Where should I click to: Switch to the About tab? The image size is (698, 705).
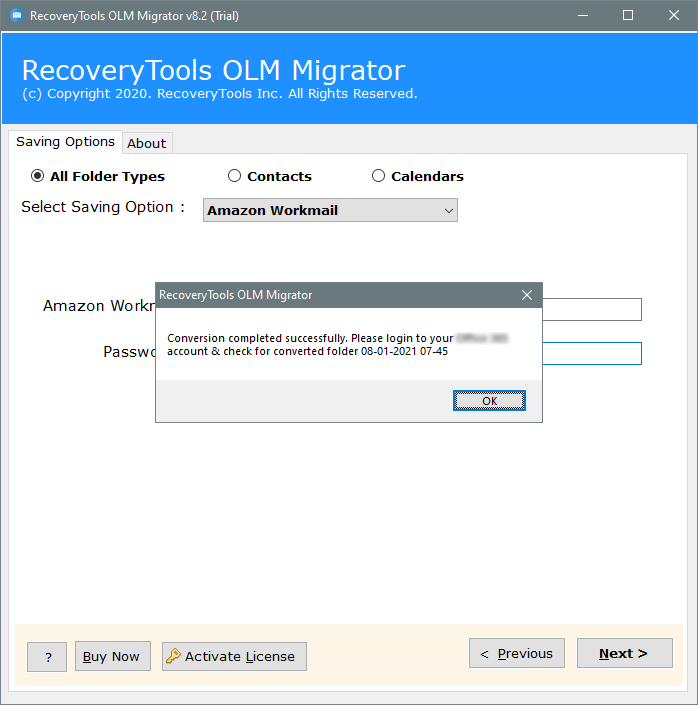click(147, 143)
